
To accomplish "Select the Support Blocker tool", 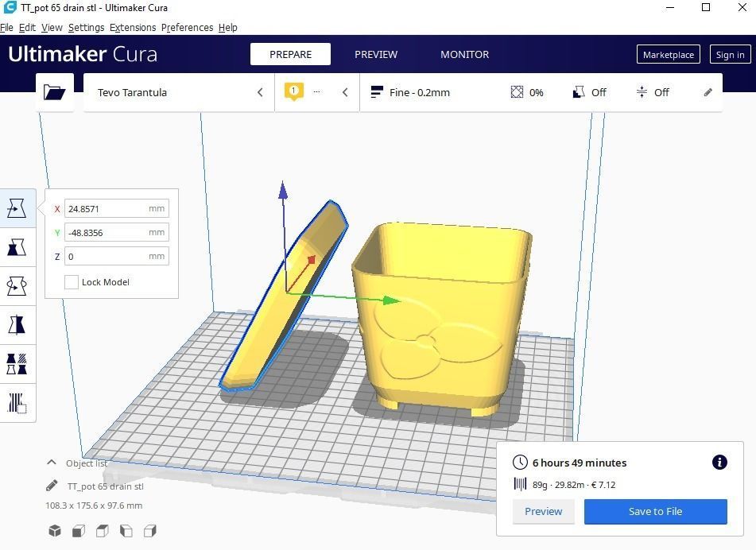I will pyautogui.click(x=17, y=403).
